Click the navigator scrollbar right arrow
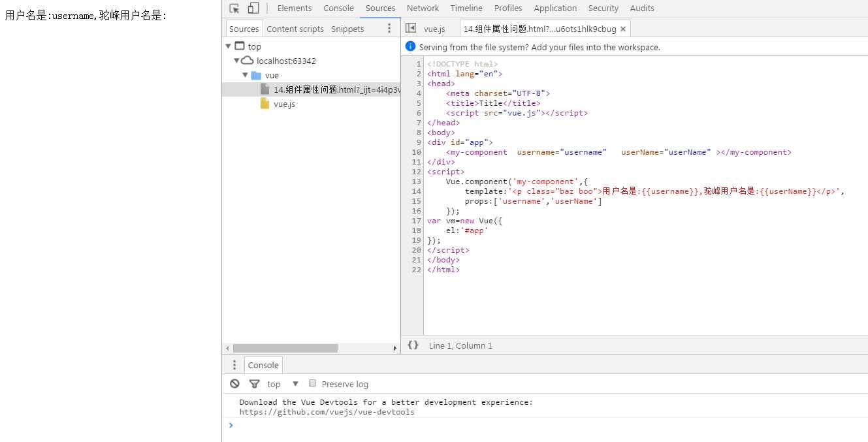 [395, 349]
